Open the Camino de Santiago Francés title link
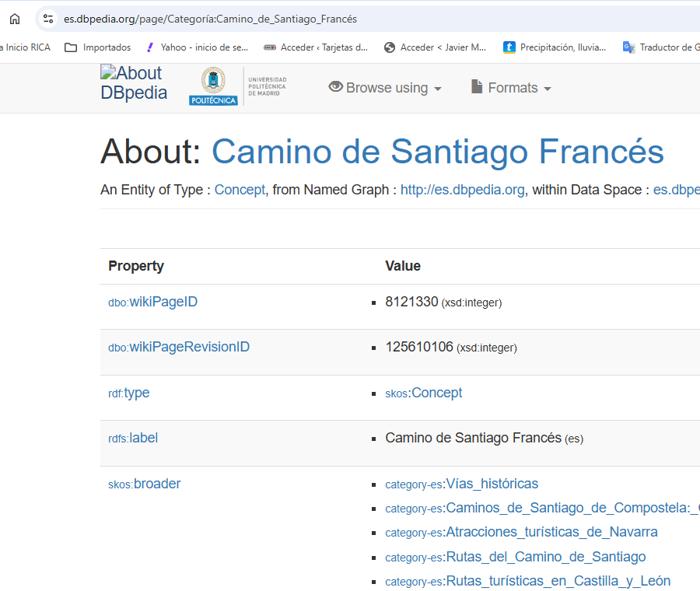The image size is (700, 591). (x=437, y=152)
